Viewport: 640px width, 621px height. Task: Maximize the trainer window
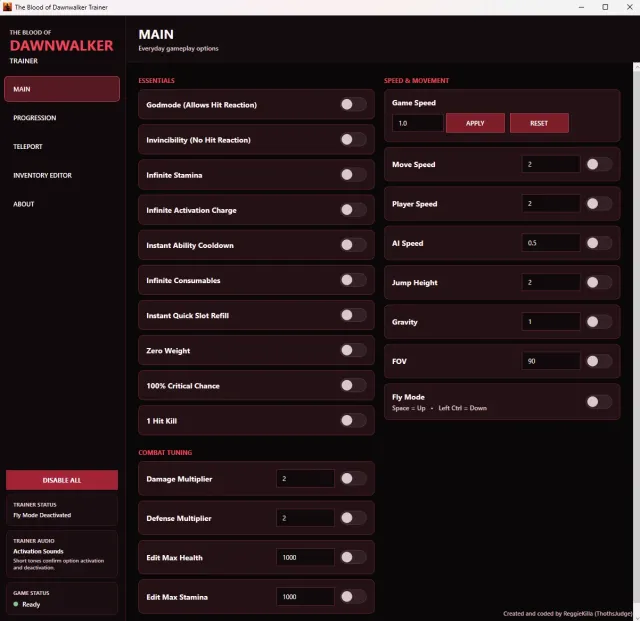click(605, 7)
